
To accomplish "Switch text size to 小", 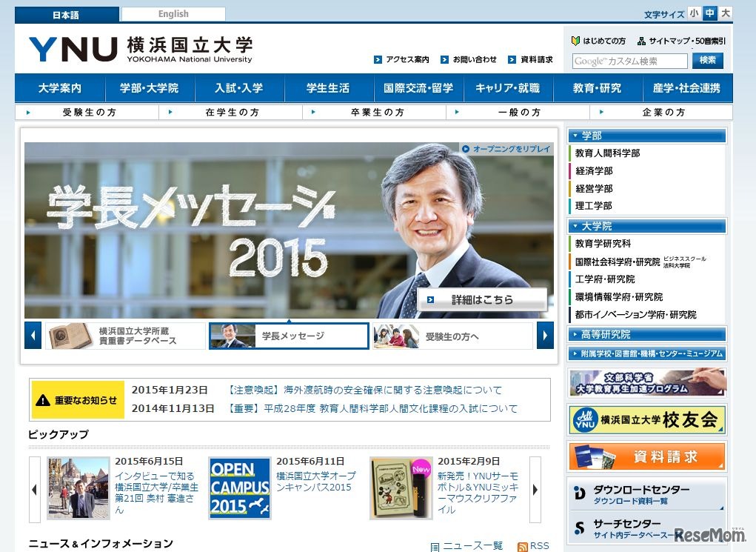I will click(694, 13).
